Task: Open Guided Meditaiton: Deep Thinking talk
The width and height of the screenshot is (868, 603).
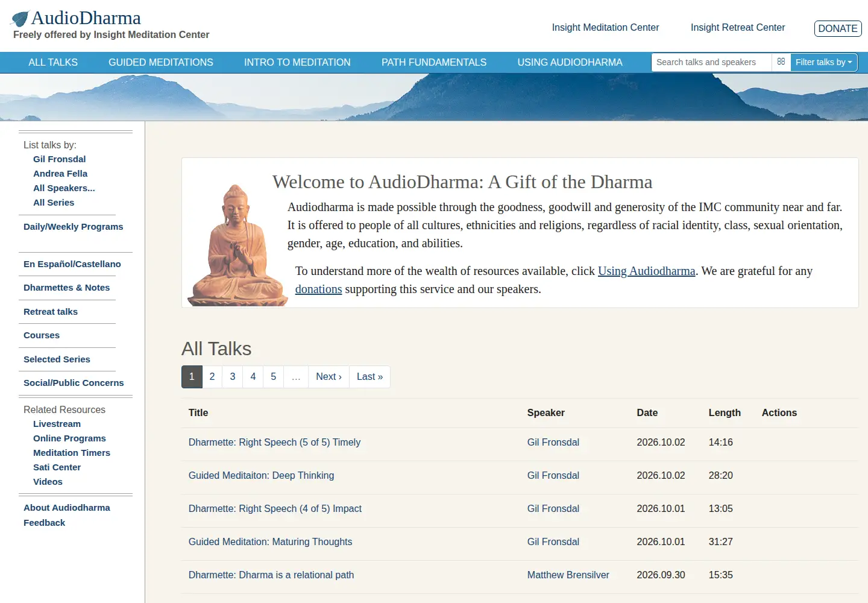Action: [x=261, y=475]
